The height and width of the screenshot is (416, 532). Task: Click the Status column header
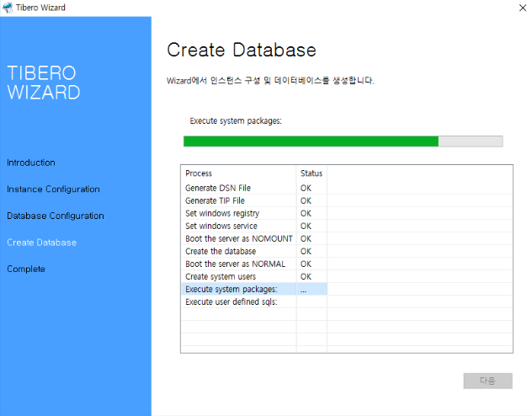point(311,173)
